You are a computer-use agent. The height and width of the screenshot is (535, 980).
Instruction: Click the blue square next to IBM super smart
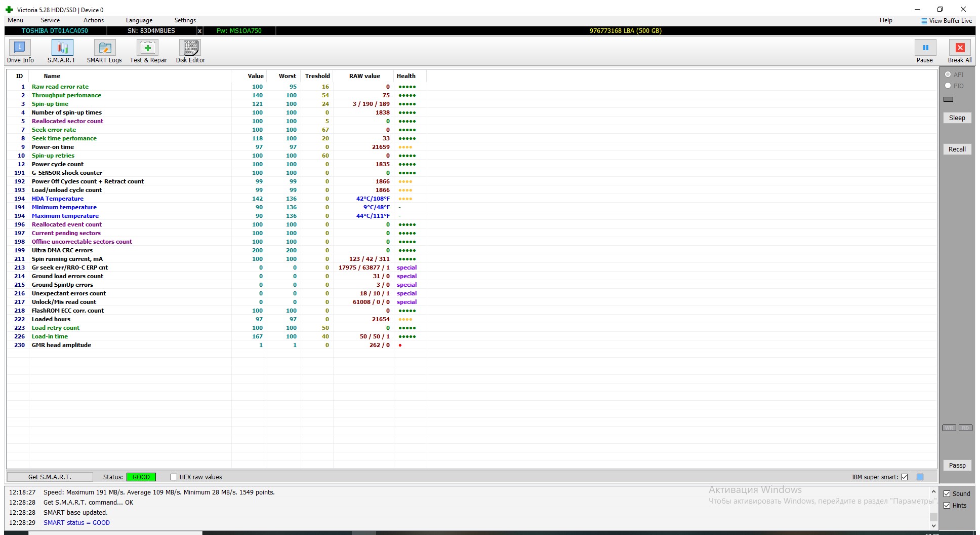click(x=920, y=477)
